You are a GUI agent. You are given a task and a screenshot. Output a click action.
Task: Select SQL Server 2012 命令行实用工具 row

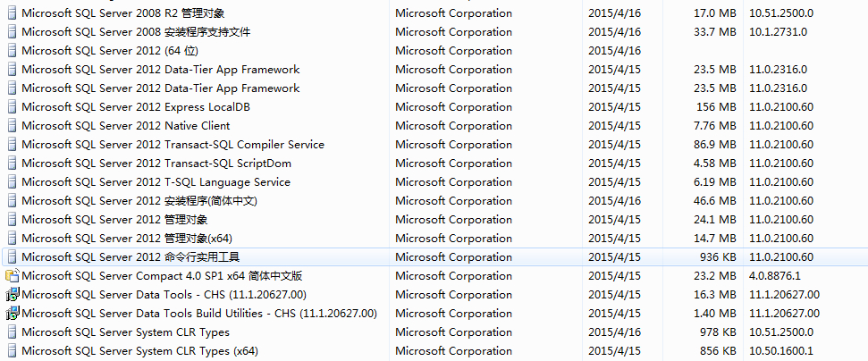coord(130,256)
